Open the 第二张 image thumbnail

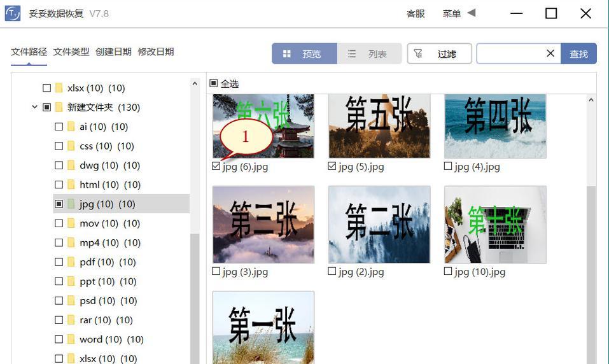[379, 225]
